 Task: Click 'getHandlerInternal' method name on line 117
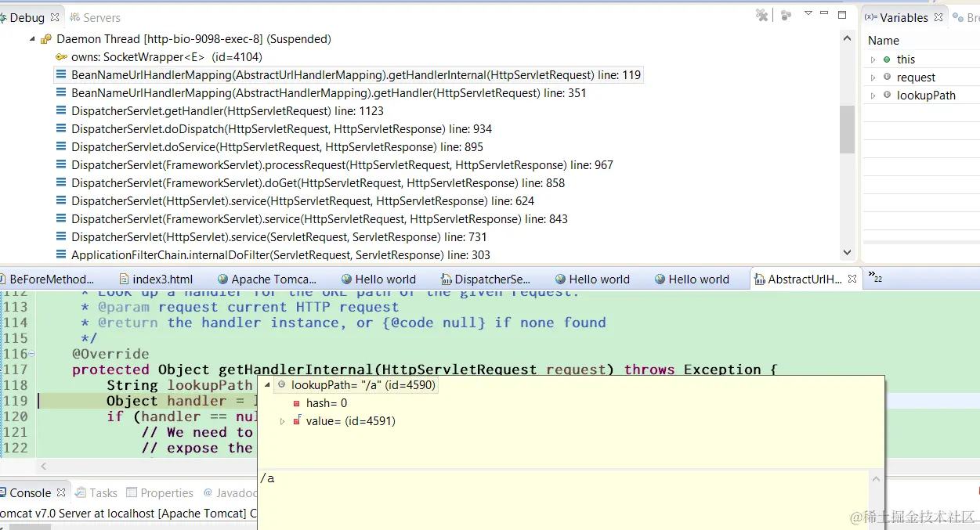297,370
